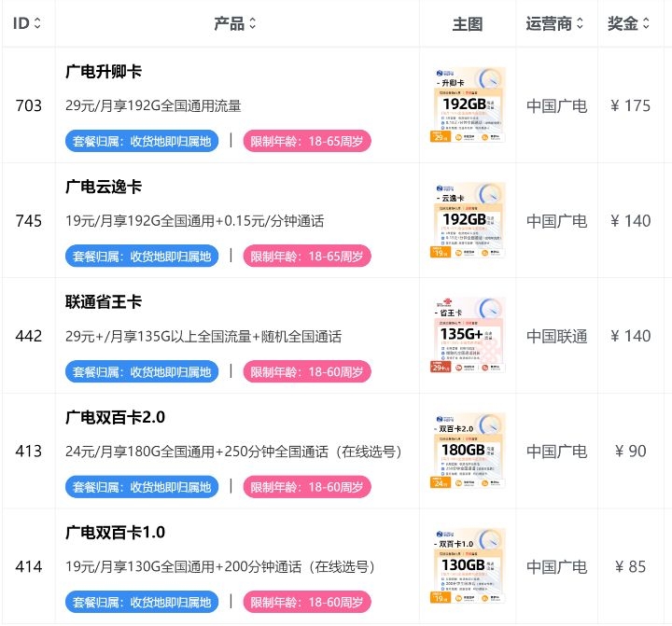Click blue 套餐归属 tag on 广电升卿卡
The height and width of the screenshot is (626, 672).
142,141
